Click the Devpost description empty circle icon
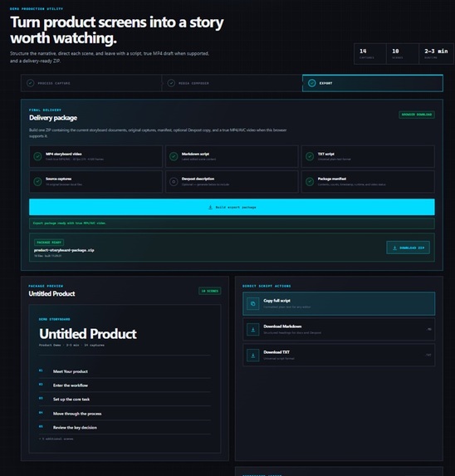455x476 pixels. pos(174,182)
